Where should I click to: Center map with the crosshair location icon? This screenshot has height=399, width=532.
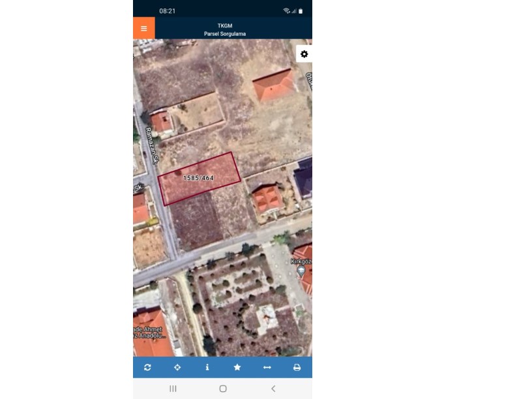coord(177,368)
